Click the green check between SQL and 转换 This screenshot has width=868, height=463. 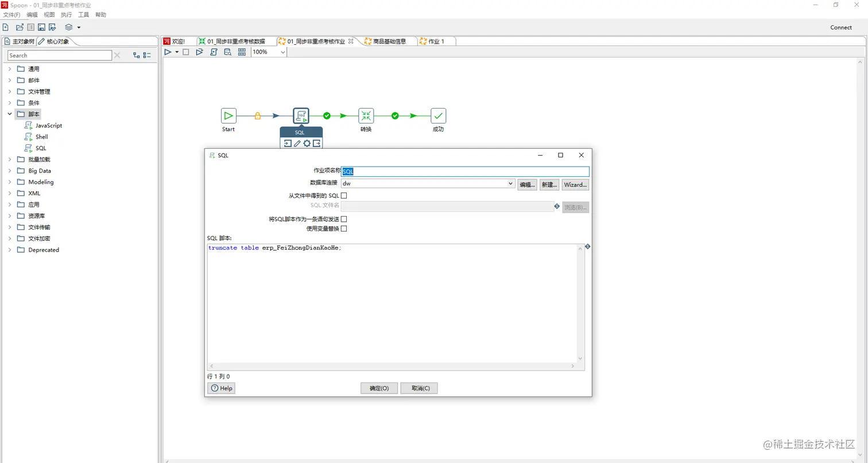click(327, 115)
